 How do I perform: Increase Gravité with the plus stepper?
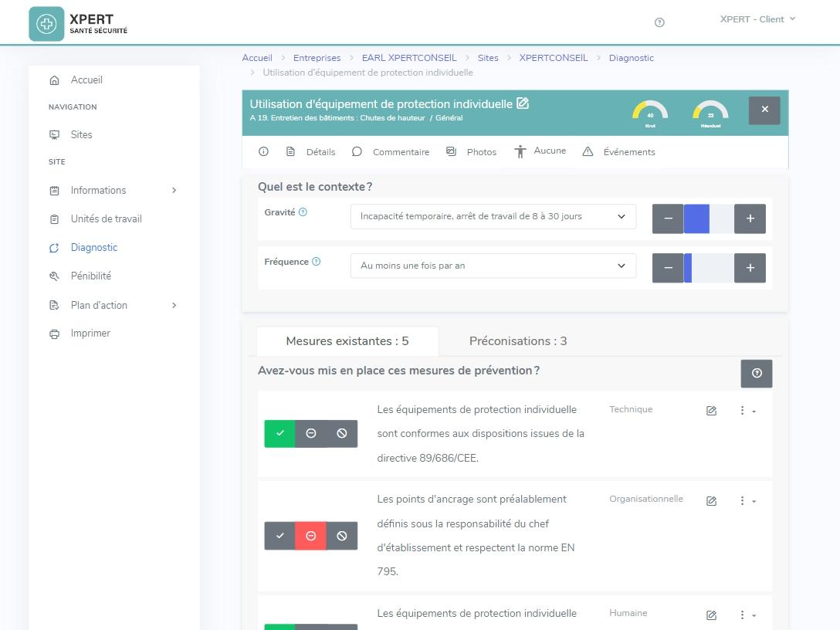point(749,218)
